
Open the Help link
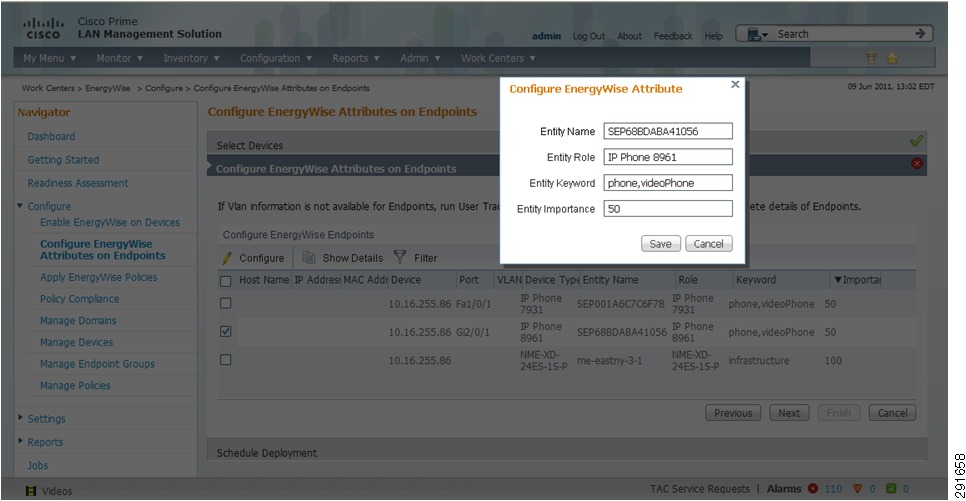[713, 36]
